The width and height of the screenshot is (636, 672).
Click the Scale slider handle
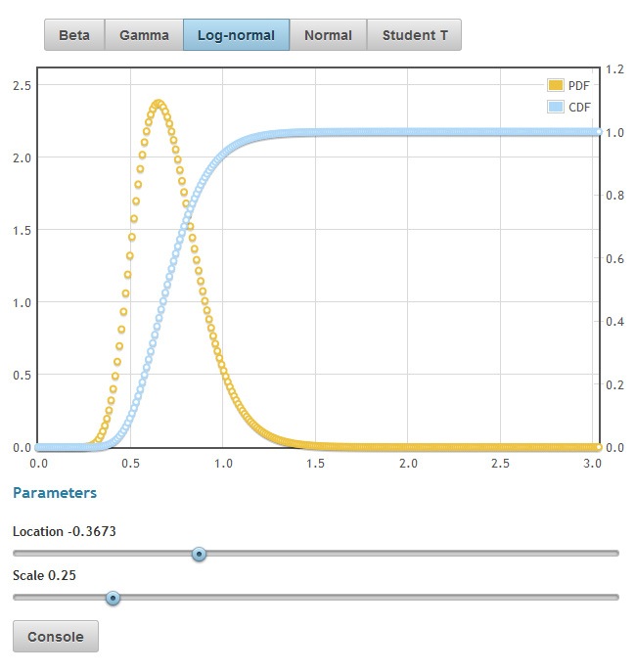113,597
